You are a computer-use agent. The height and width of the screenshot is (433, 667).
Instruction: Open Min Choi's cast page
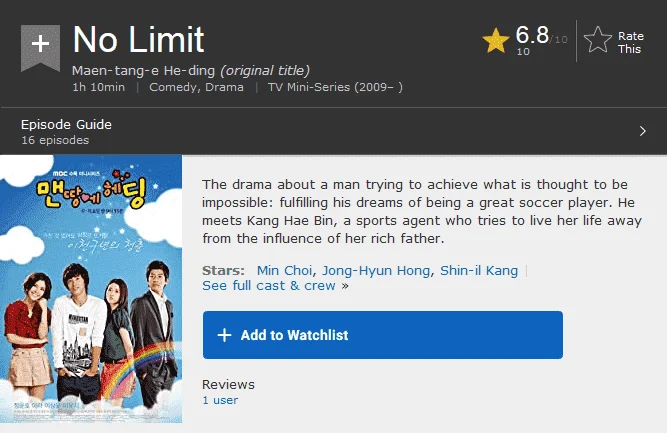[284, 271]
